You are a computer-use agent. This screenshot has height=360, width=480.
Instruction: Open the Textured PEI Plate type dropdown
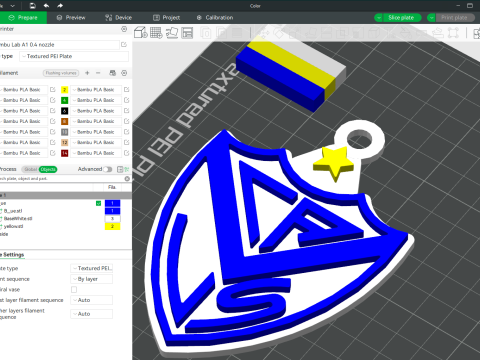coord(74,56)
